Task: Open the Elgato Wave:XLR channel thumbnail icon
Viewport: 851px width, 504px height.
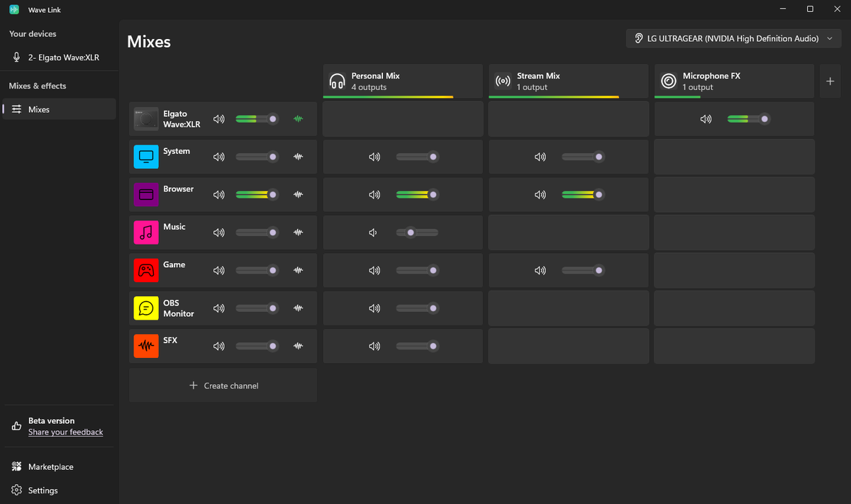Action: click(146, 119)
